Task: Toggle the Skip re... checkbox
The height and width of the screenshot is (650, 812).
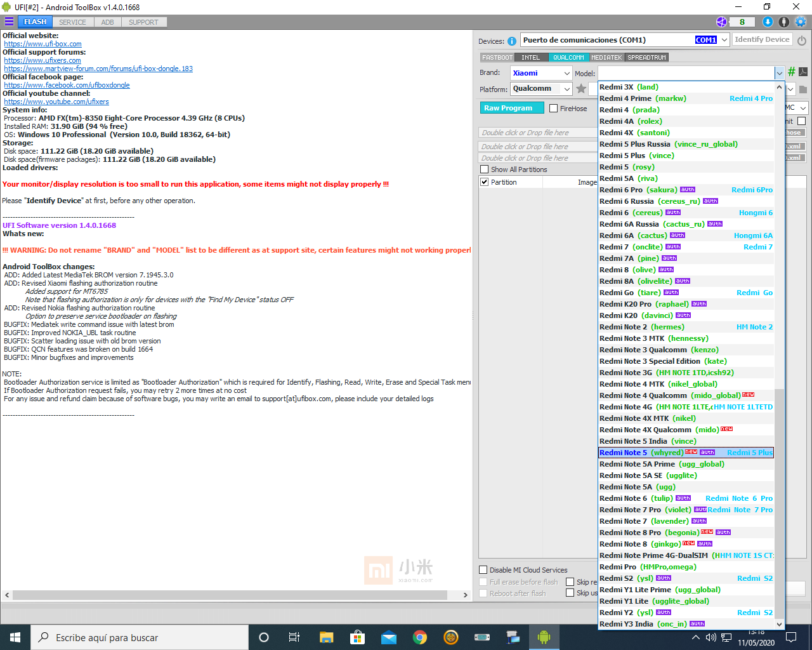Action: coord(570,582)
